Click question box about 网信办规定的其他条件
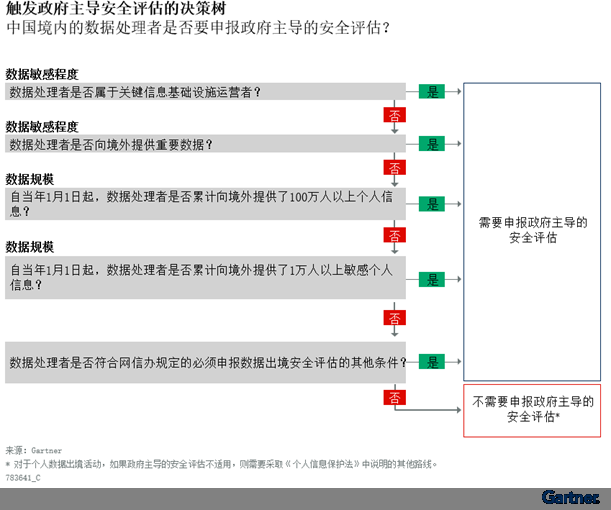This screenshot has width=611, height=510. pos(205,362)
